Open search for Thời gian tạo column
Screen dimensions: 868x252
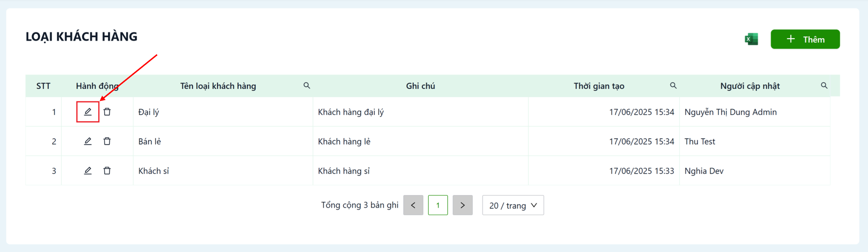click(x=673, y=85)
